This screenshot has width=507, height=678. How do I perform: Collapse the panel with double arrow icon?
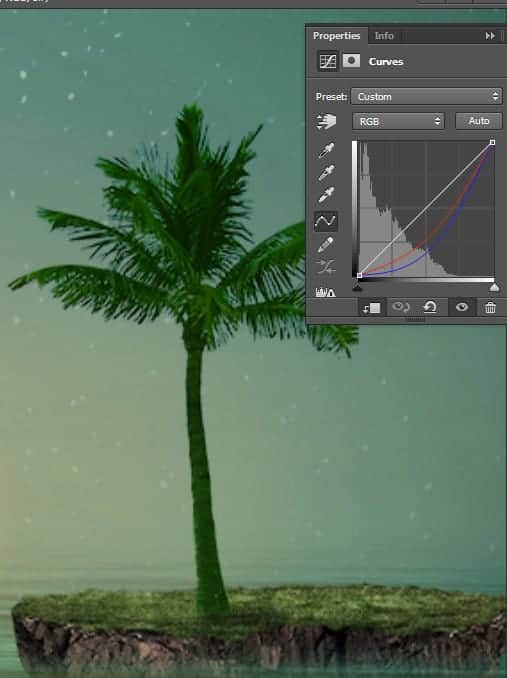click(x=490, y=36)
